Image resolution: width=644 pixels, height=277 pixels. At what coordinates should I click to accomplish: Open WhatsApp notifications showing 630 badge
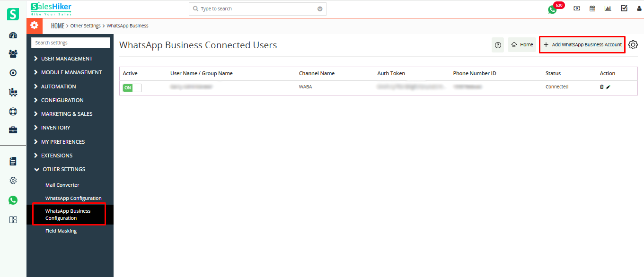pyautogui.click(x=552, y=9)
